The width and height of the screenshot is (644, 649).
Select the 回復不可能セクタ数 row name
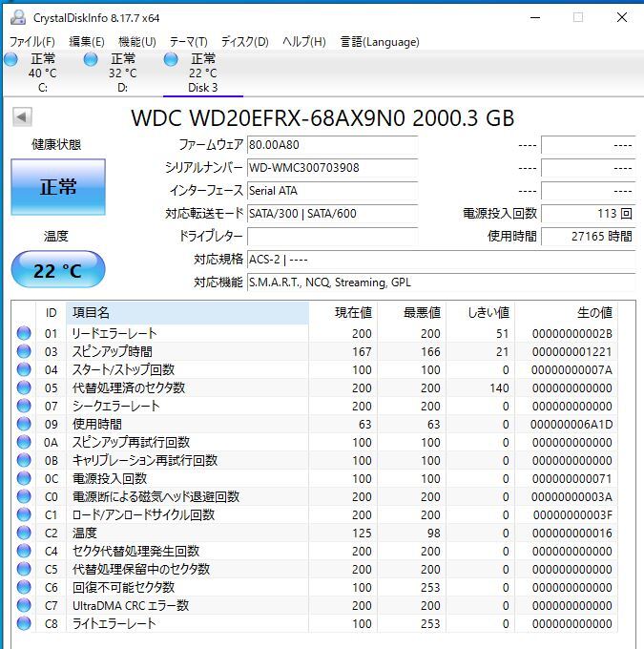(x=123, y=587)
